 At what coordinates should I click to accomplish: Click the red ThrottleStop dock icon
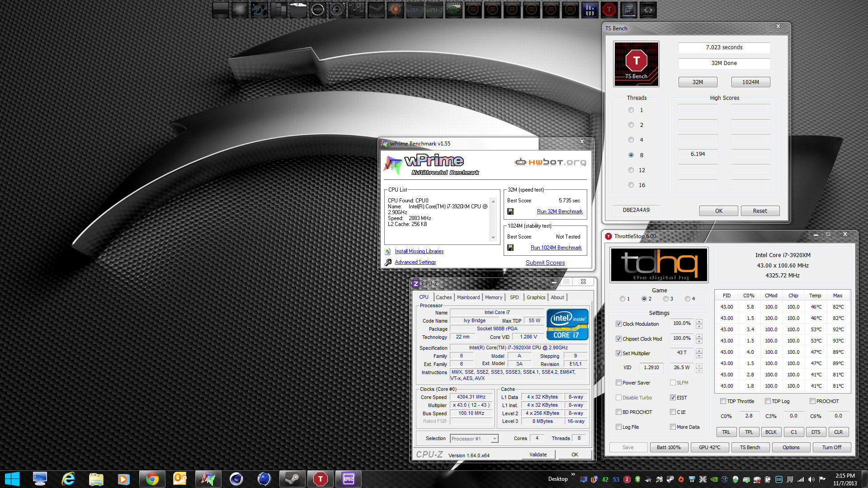tap(609, 10)
